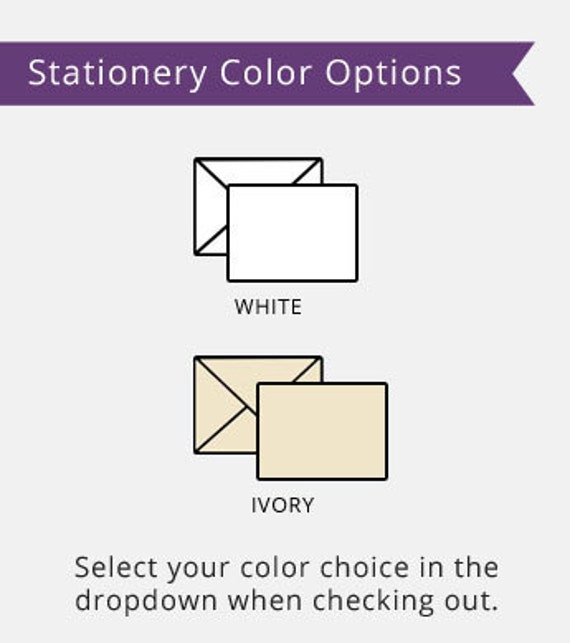Click the line Select your color choice in the
This screenshot has width=570, height=643.
coord(287,569)
